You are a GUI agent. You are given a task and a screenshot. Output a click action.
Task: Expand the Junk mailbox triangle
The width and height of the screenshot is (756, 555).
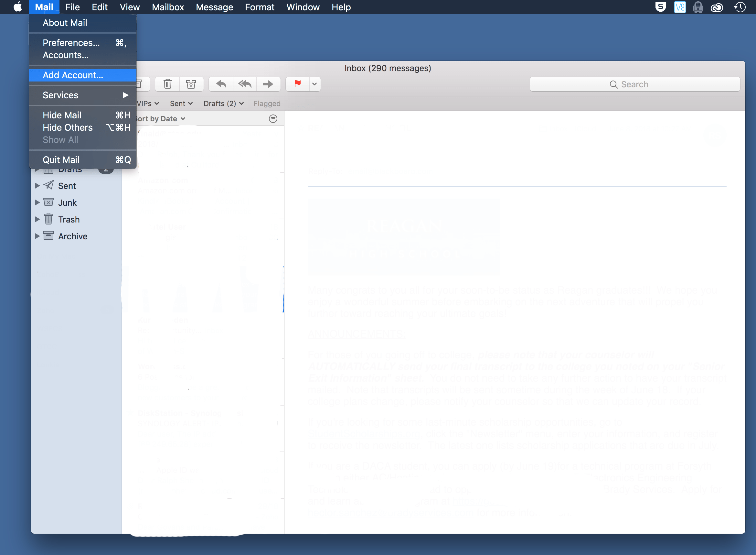click(37, 202)
